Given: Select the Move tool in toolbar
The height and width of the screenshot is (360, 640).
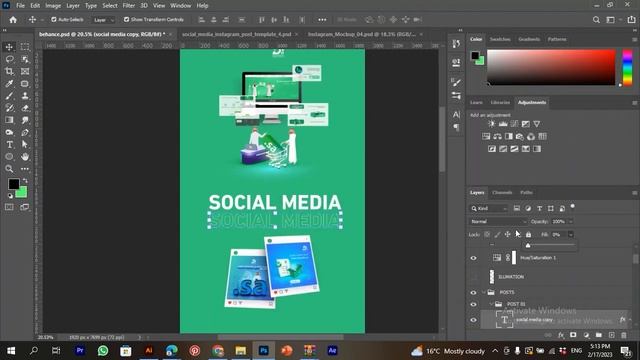Looking at the screenshot, I should tap(9, 47).
